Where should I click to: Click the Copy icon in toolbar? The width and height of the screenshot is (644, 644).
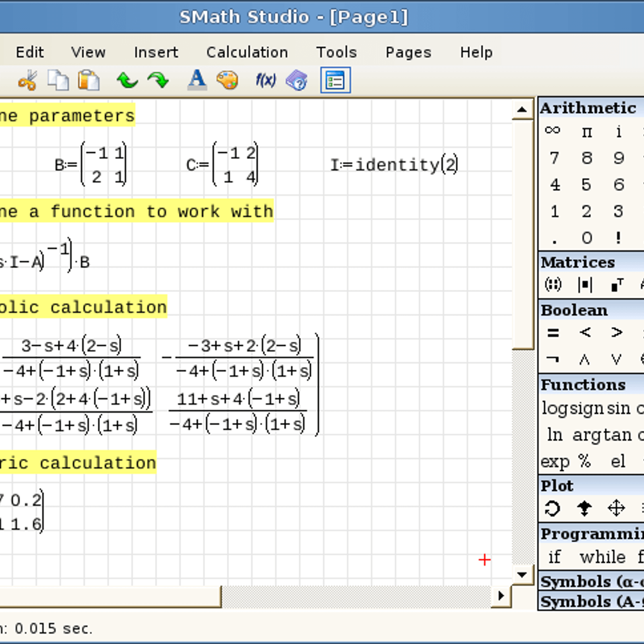[x=58, y=80]
